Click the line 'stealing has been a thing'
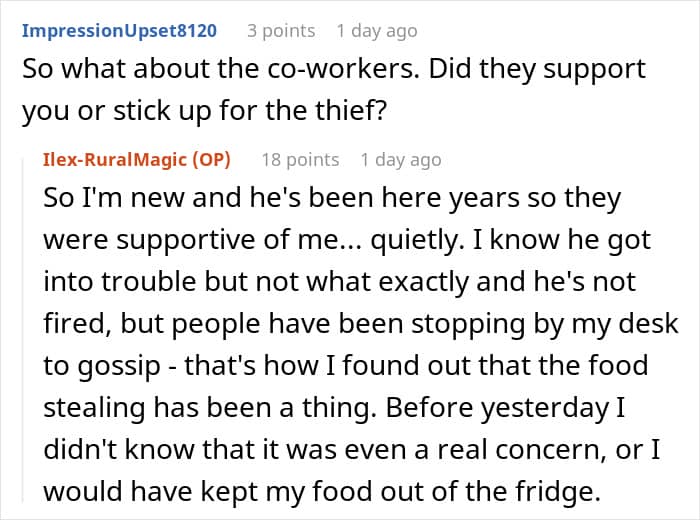The width and height of the screenshot is (700, 520). (334, 408)
